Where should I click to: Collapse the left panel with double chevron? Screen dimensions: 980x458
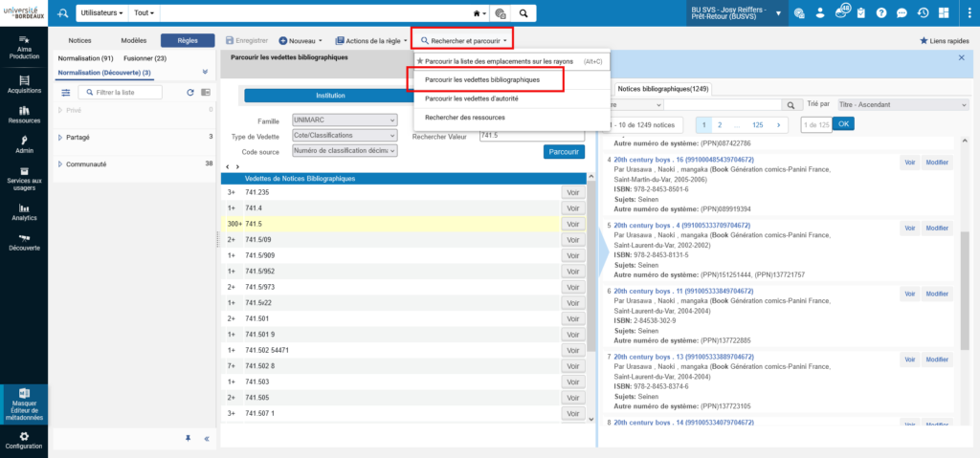(x=207, y=439)
